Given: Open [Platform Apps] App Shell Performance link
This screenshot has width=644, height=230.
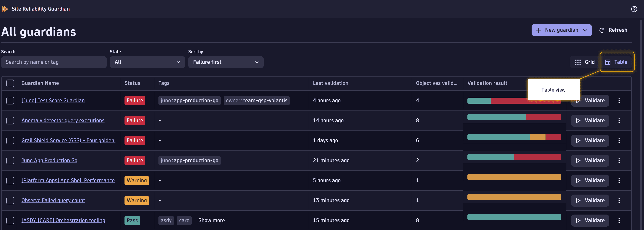Looking at the screenshot, I should [x=68, y=181].
